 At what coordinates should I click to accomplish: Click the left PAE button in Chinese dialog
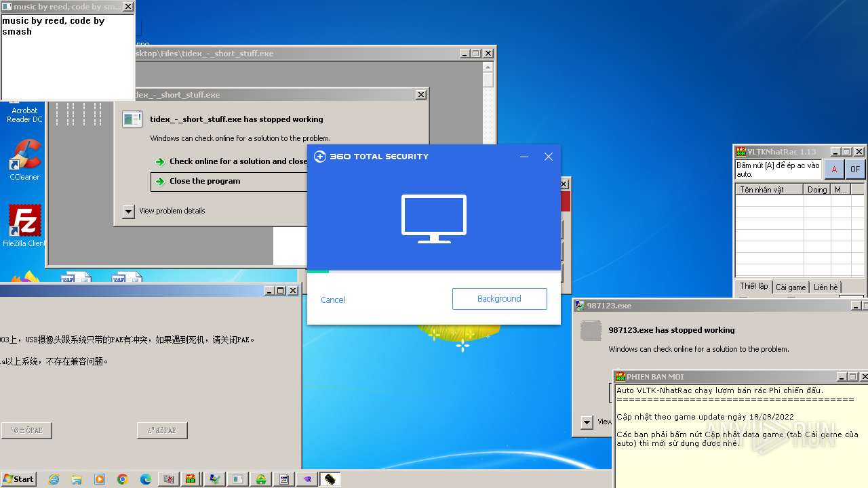(26, 430)
